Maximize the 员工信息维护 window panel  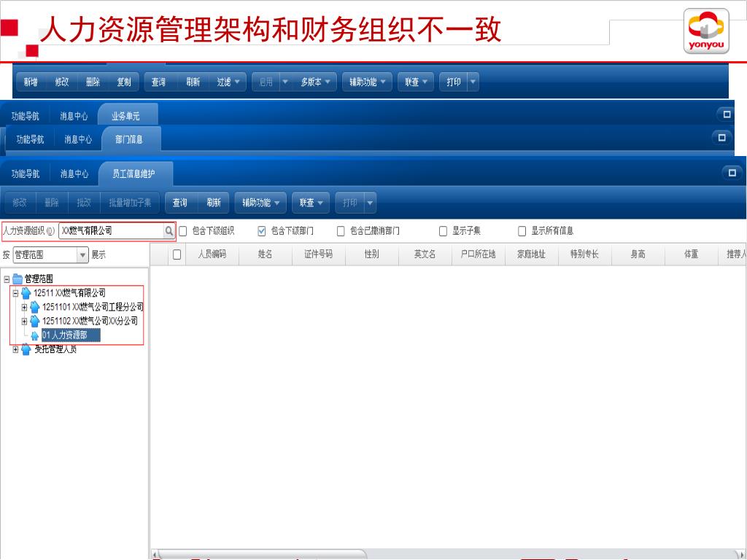pos(732,172)
